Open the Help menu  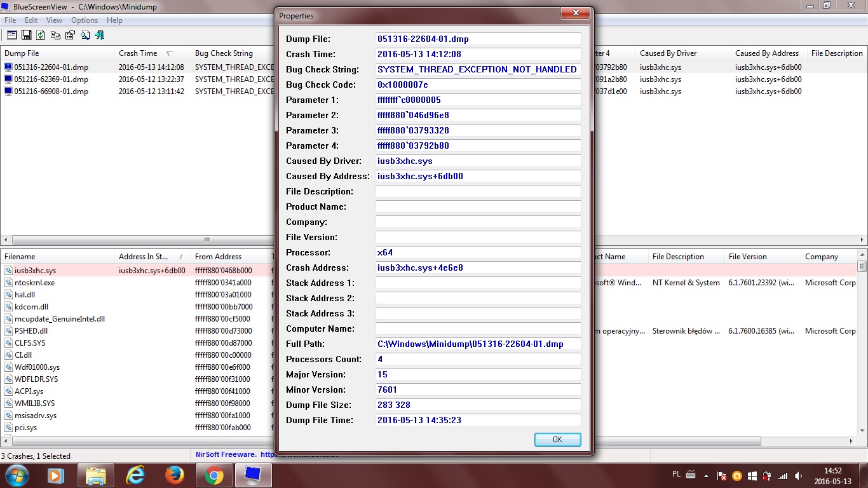click(x=114, y=20)
